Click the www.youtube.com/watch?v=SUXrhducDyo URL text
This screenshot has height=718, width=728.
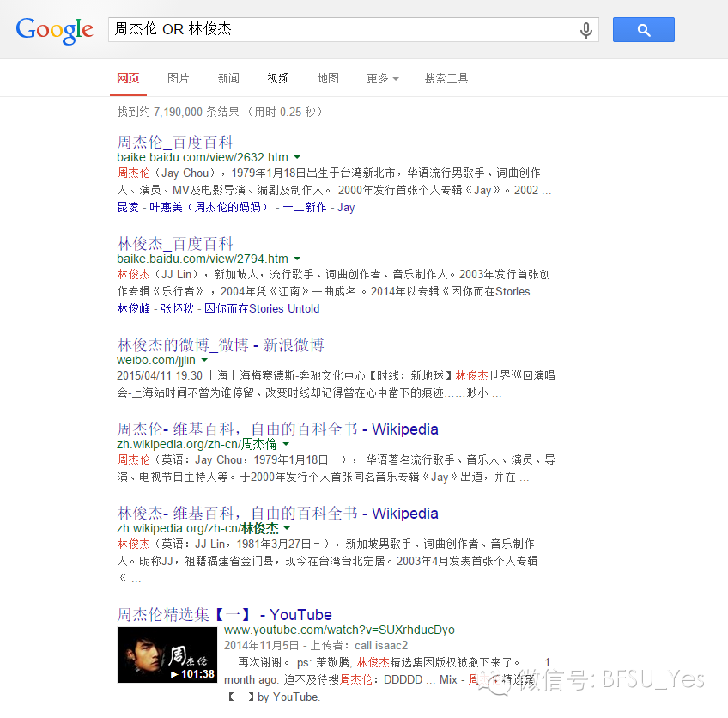[339, 630]
